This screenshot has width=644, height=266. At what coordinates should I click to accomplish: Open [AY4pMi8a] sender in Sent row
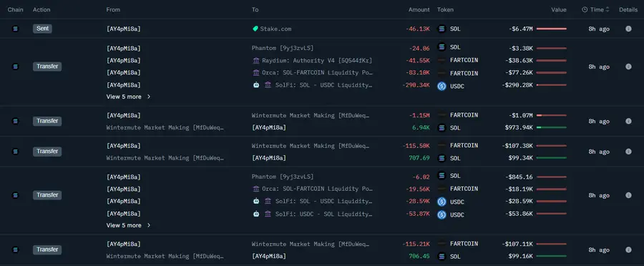[x=123, y=29]
